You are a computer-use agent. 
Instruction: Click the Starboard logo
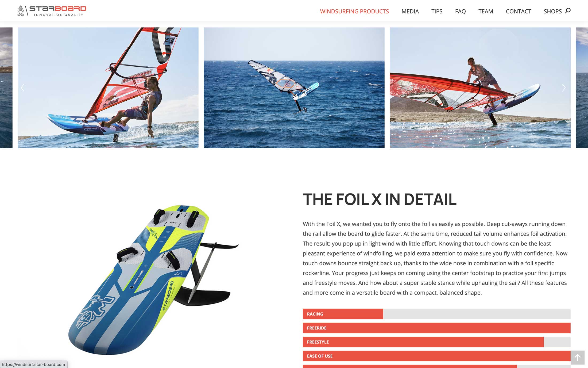pos(52,11)
